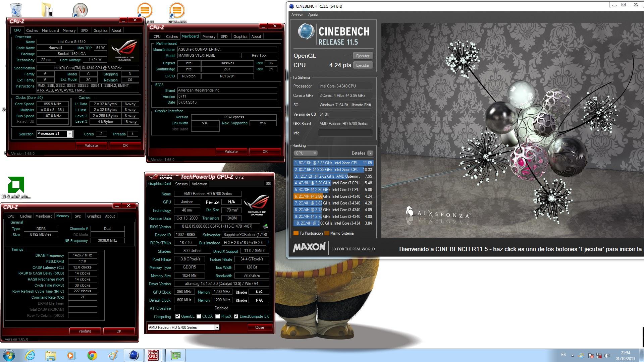
Task: Expand the Cinebench Detailles arrow
Action: pyautogui.click(x=370, y=153)
